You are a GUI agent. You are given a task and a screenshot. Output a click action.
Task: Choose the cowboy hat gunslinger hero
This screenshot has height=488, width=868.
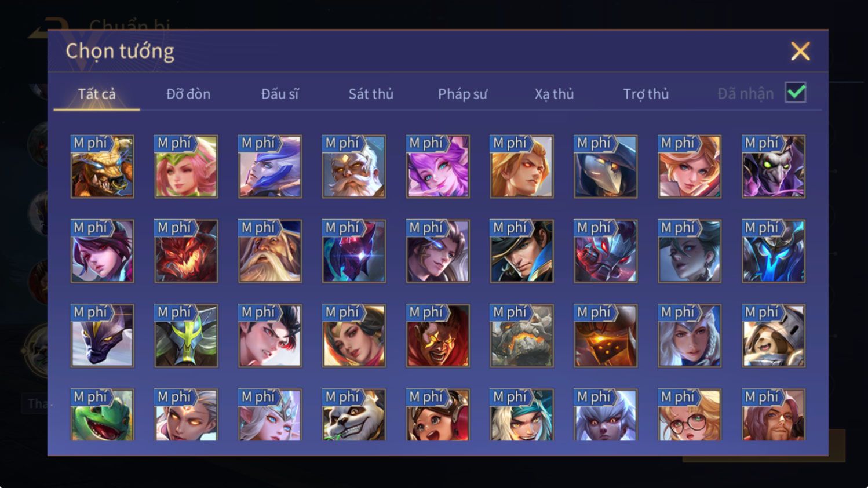click(x=521, y=252)
